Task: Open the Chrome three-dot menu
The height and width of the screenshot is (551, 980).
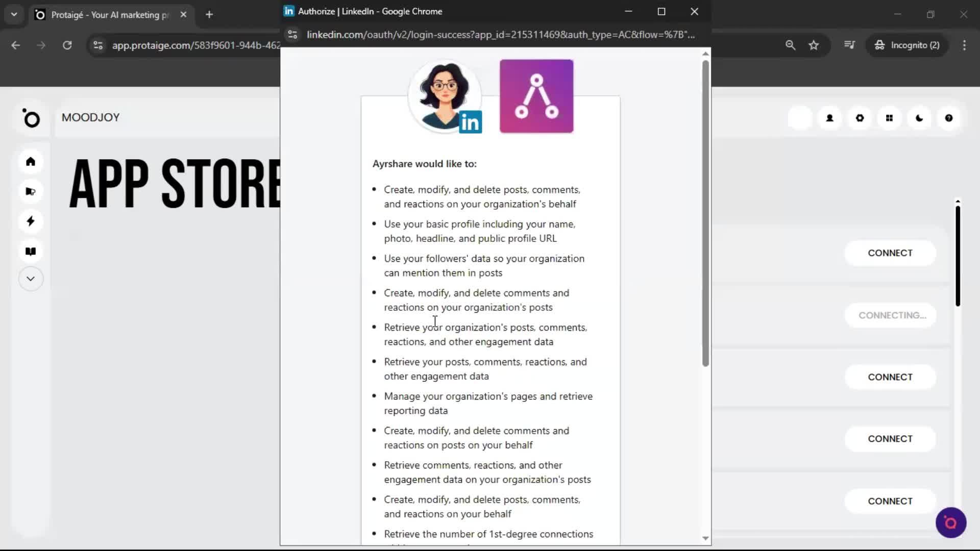Action: coord(964,45)
